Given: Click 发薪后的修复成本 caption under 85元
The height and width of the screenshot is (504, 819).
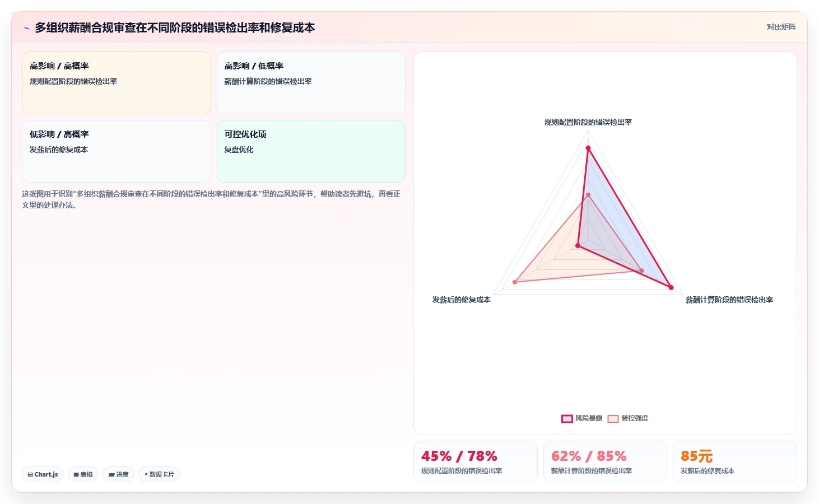Looking at the screenshot, I should click(x=708, y=471).
